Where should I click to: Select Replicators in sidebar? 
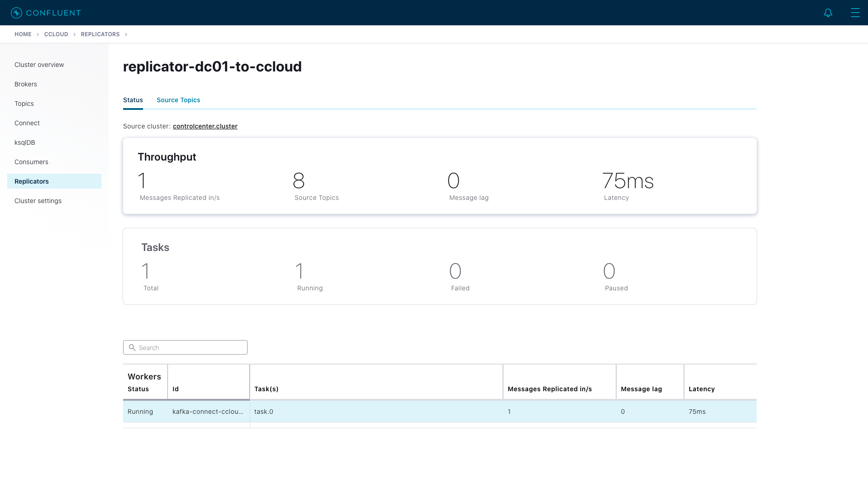click(54, 181)
